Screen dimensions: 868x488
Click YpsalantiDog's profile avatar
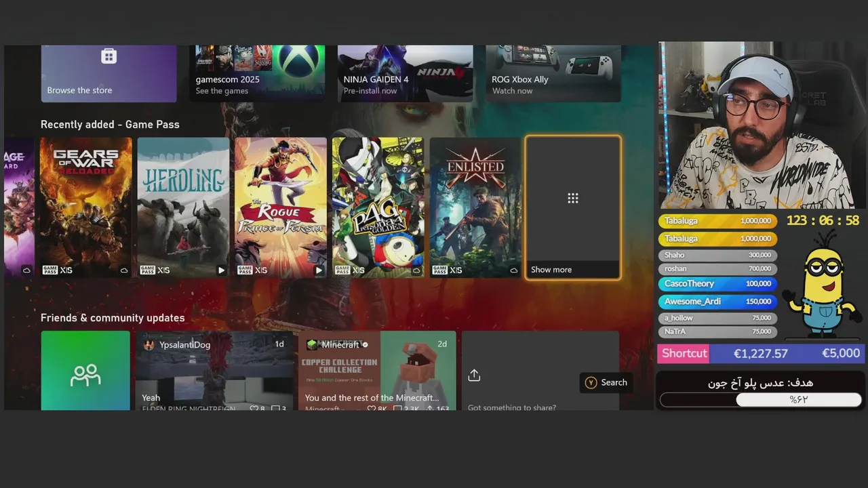(x=149, y=345)
